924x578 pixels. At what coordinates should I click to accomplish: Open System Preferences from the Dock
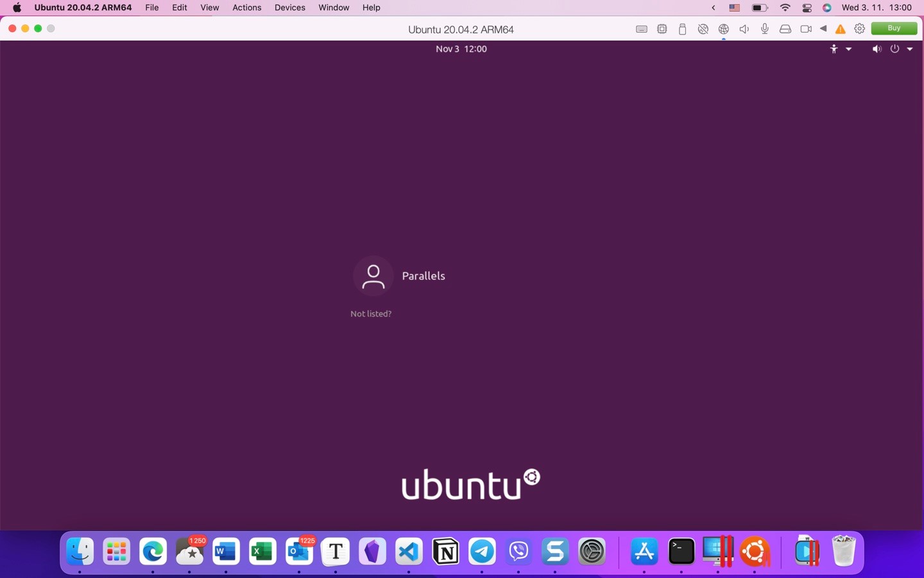(x=592, y=551)
